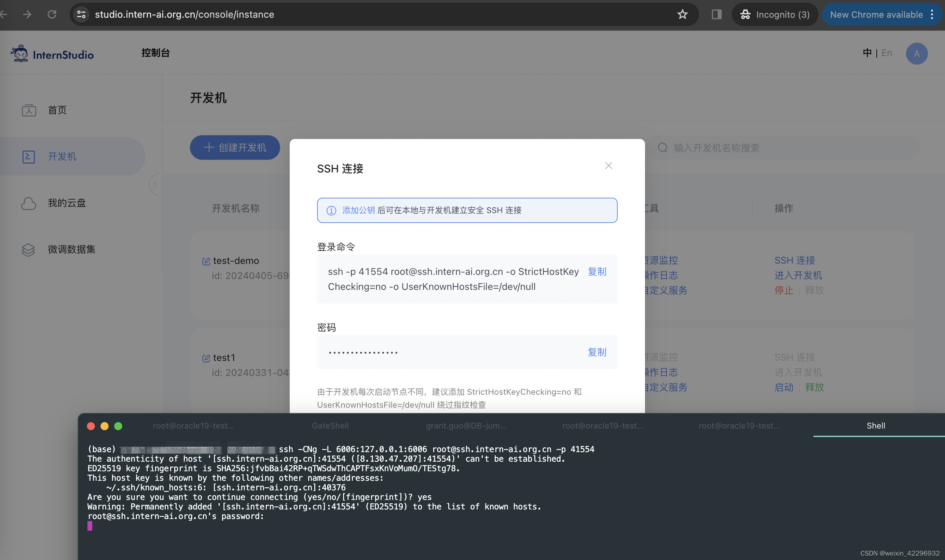Copy the SSH password
The image size is (945, 560).
tap(597, 352)
